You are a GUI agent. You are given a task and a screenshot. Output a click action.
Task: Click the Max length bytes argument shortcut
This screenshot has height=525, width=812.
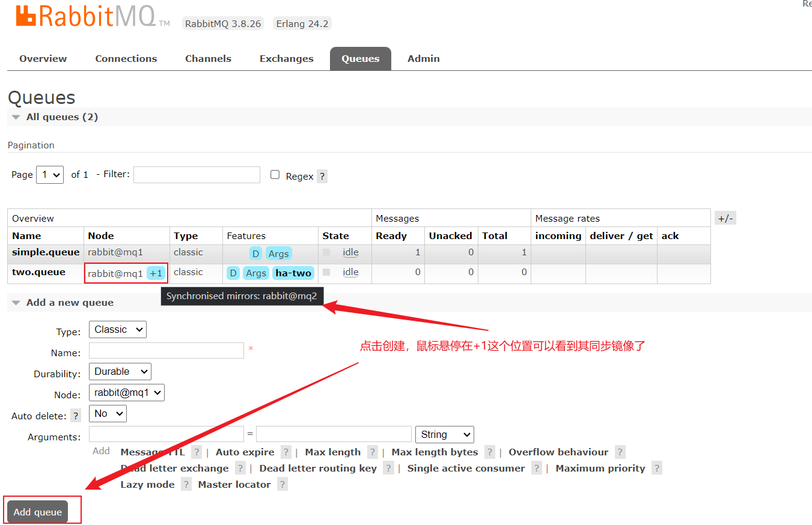click(435, 452)
